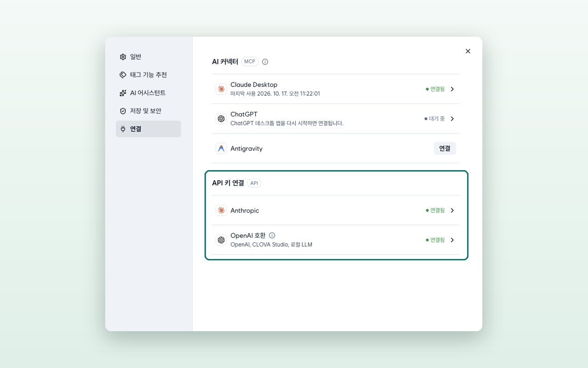Click the 마지막 사용 timestamp text

click(x=275, y=93)
